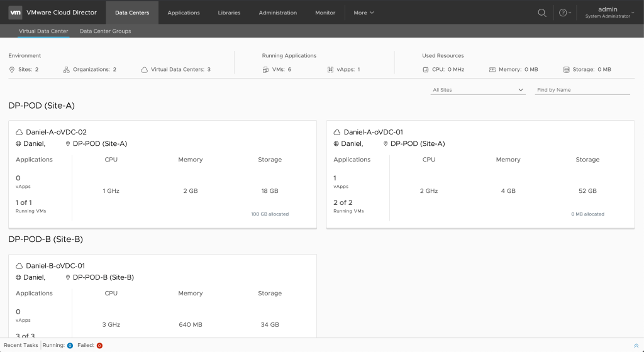Click '100 GB allocated' in Daniel-A-oVDC-02 card
644x352 pixels.
click(x=270, y=214)
